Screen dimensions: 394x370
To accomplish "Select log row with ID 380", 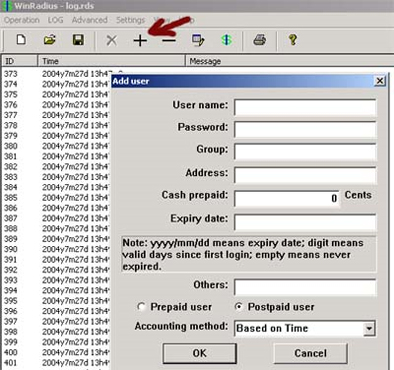I will coord(56,146).
